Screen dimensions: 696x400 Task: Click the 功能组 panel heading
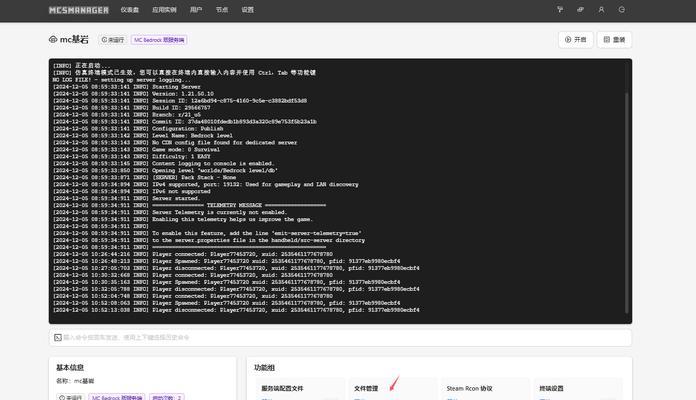264,367
